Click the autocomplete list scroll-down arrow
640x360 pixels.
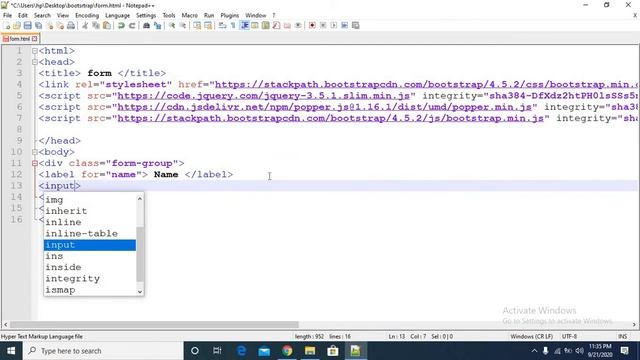pos(140,291)
